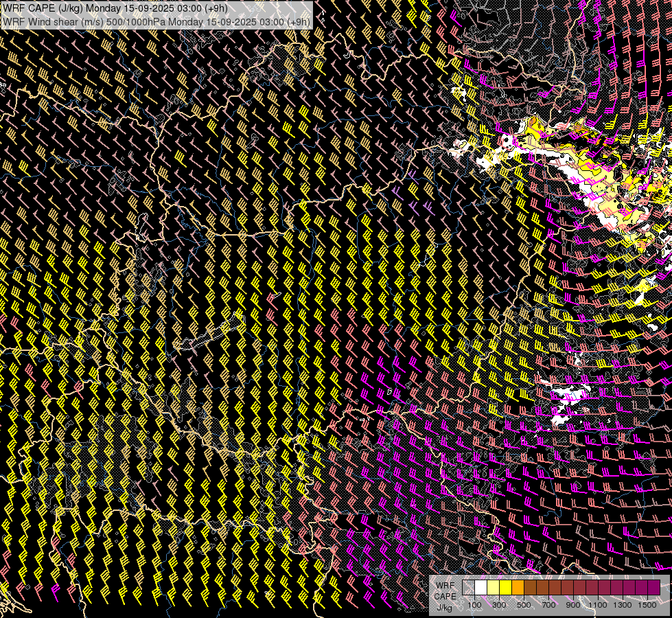Select the brown swatch right of 500 tick
The height and width of the screenshot is (618, 672).
click(x=530, y=587)
